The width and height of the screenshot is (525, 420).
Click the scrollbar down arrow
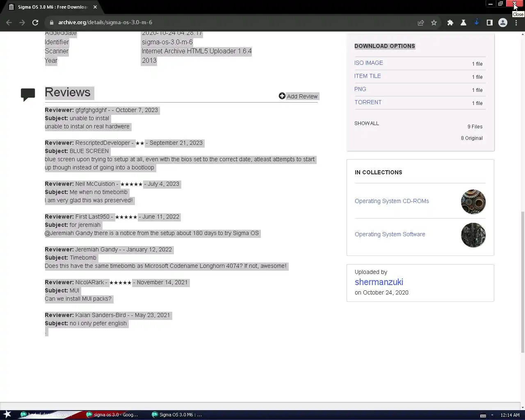523,408
